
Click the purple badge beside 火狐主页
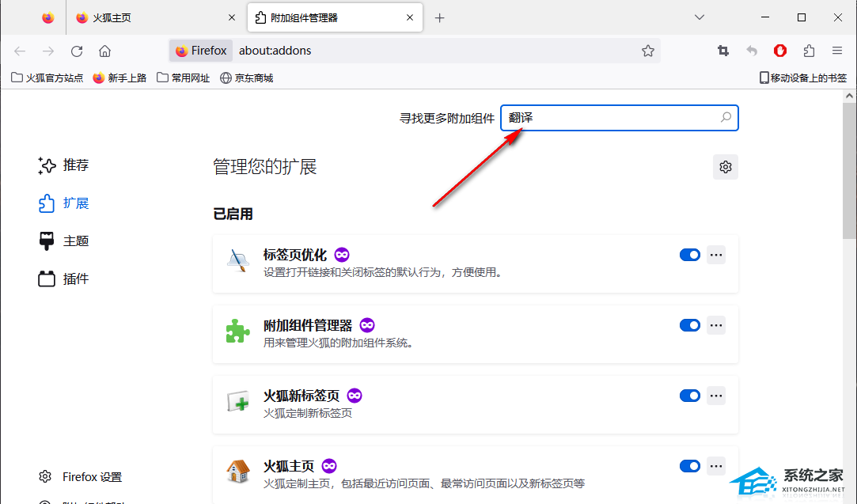pyautogui.click(x=329, y=466)
